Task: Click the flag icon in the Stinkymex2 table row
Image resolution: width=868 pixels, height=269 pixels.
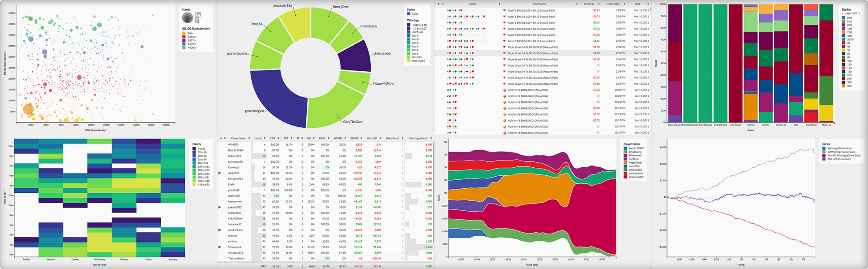Action: [220, 247]
